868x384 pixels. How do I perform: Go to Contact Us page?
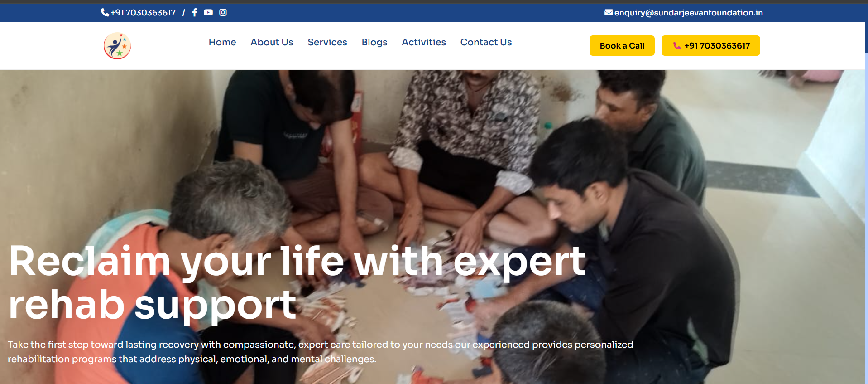[486, 42]
